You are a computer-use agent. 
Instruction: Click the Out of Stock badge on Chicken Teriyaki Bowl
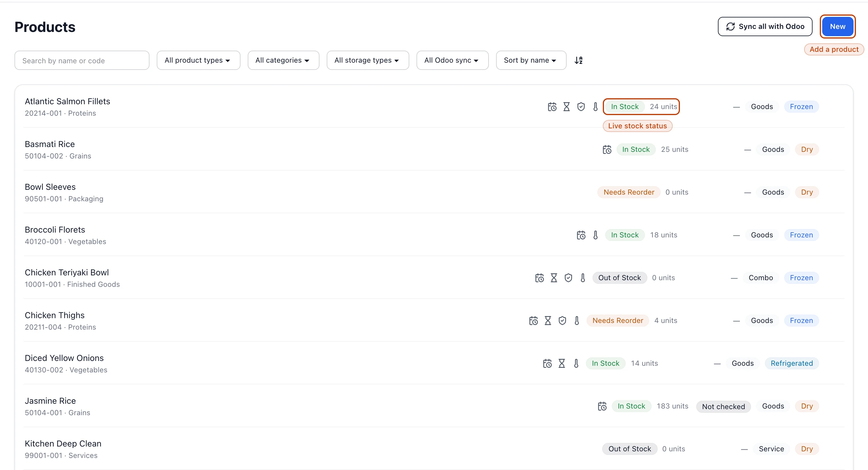[x=619, y=278]
